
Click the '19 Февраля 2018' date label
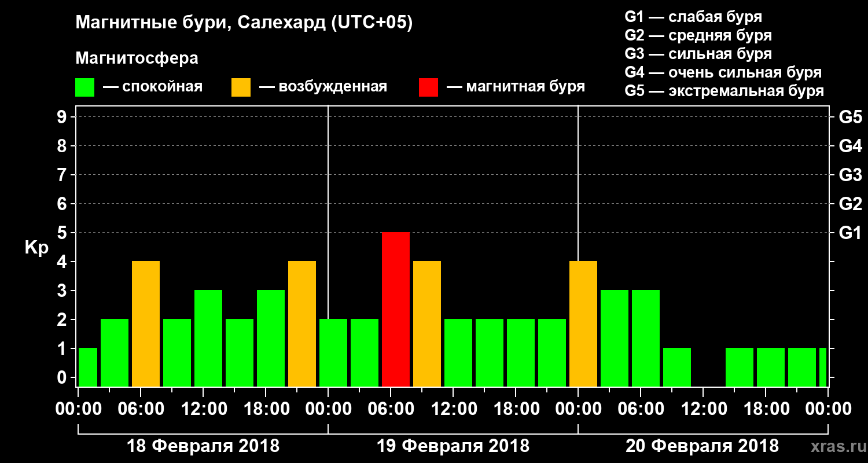453,446
